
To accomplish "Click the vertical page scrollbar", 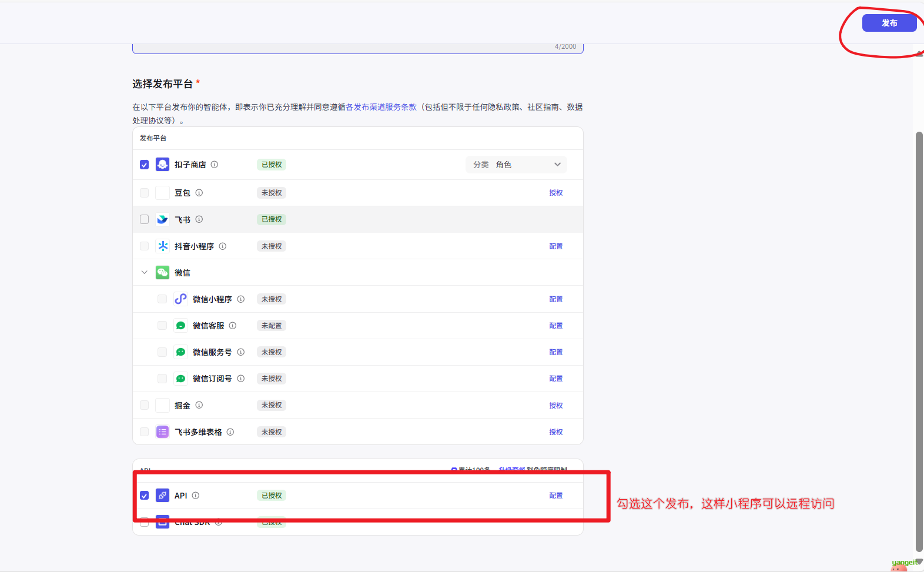I will point(919,341).
